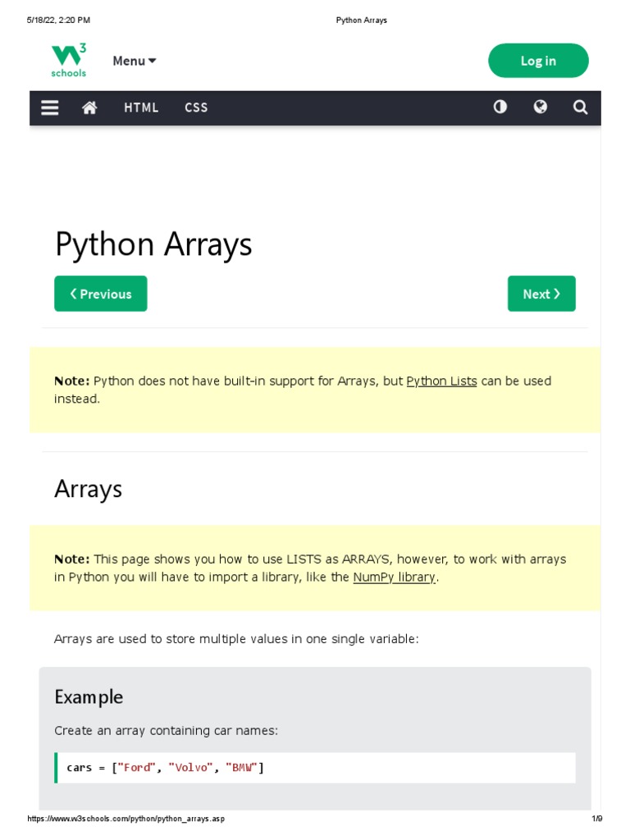Click the 1/9 page number

pyautogui.click(x=596, y=819)
